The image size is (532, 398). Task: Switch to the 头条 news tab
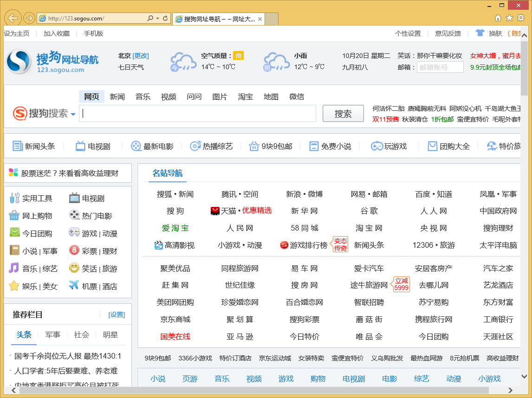(x=24, y=334)
